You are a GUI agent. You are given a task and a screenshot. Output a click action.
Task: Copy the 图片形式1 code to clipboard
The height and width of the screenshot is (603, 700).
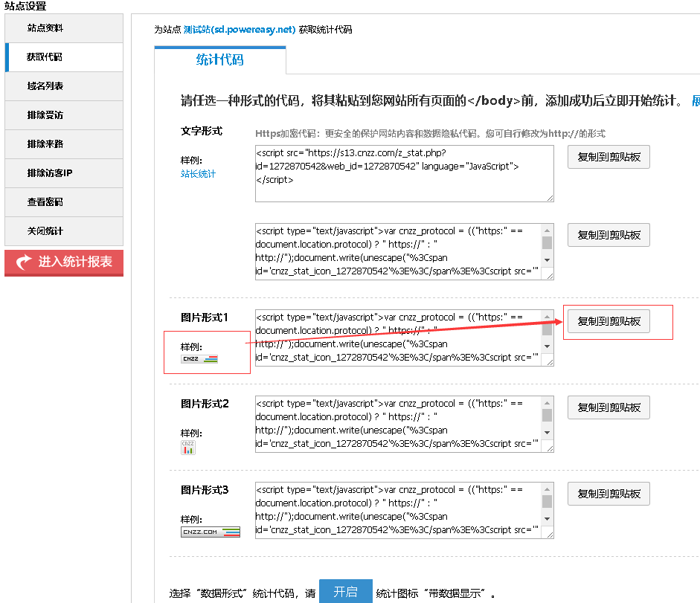609,321
